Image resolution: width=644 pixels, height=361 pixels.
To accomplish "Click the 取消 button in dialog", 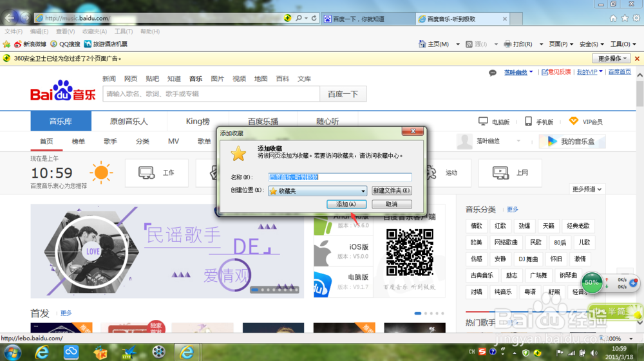I will pyautogui.click(x=392, y=204).
